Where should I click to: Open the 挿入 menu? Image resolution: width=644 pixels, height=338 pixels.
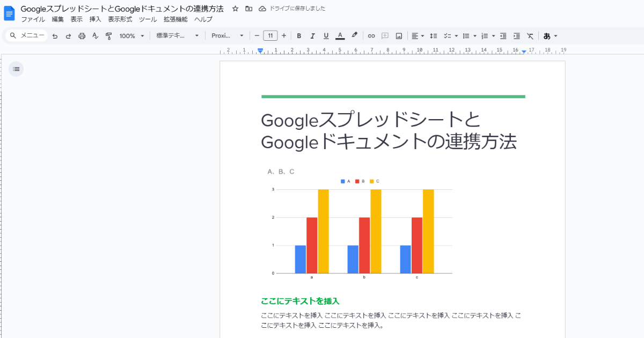tap(95, 19)
